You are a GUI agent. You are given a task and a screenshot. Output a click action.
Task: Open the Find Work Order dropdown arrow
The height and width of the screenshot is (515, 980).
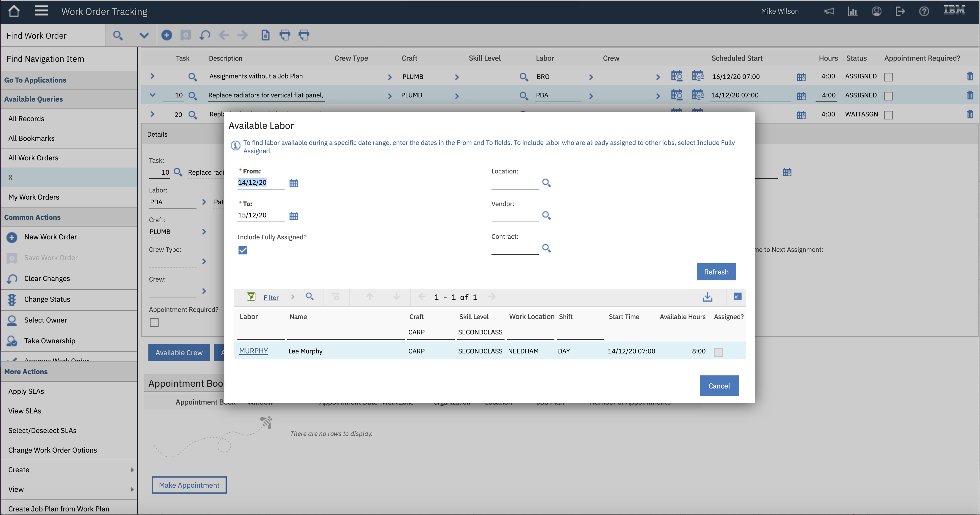[x=144, y=35]
